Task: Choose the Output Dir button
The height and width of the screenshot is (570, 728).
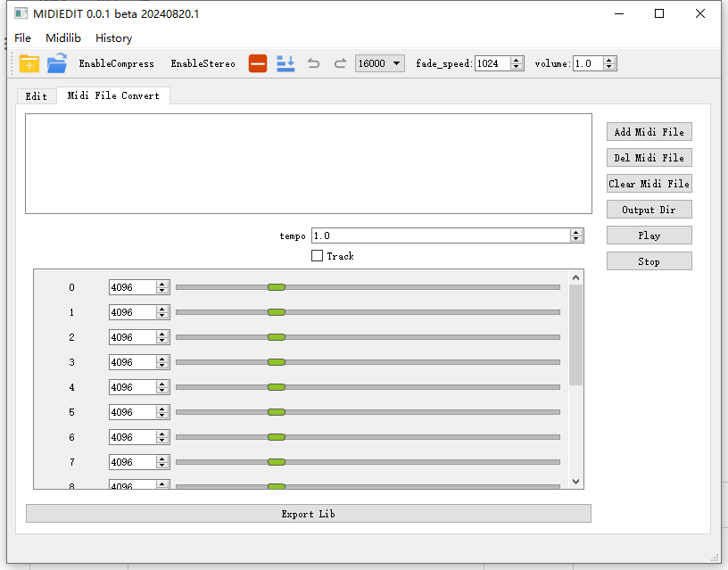Action: pyautogui.click(x=649, y=210)
